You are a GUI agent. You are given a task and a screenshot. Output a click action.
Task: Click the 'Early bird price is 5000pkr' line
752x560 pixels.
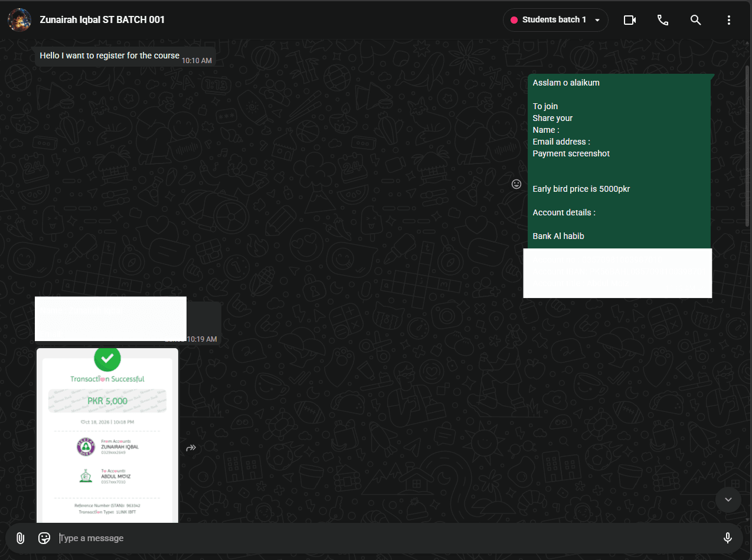tap(581, 189)
